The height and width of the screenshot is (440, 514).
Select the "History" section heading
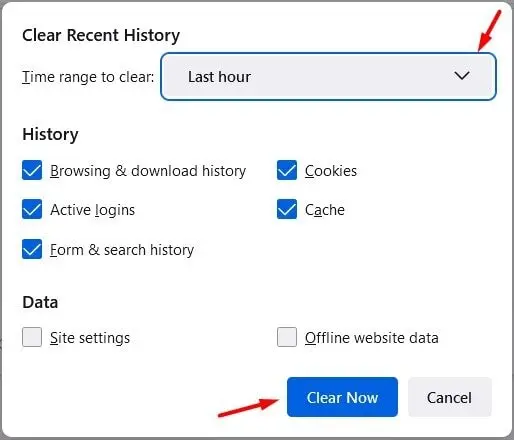(x=50, y=135)
